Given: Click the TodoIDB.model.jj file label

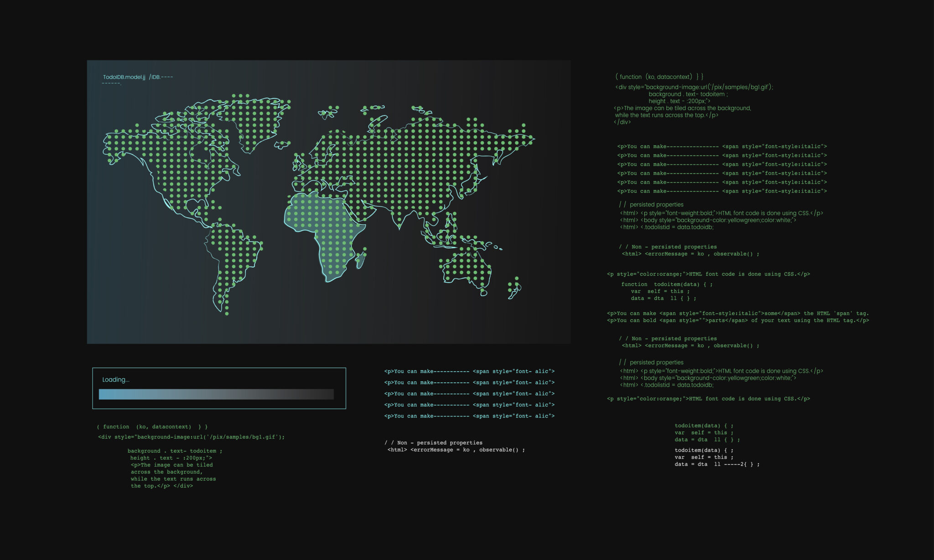Looking at the screenshot, I should [124, 76].
